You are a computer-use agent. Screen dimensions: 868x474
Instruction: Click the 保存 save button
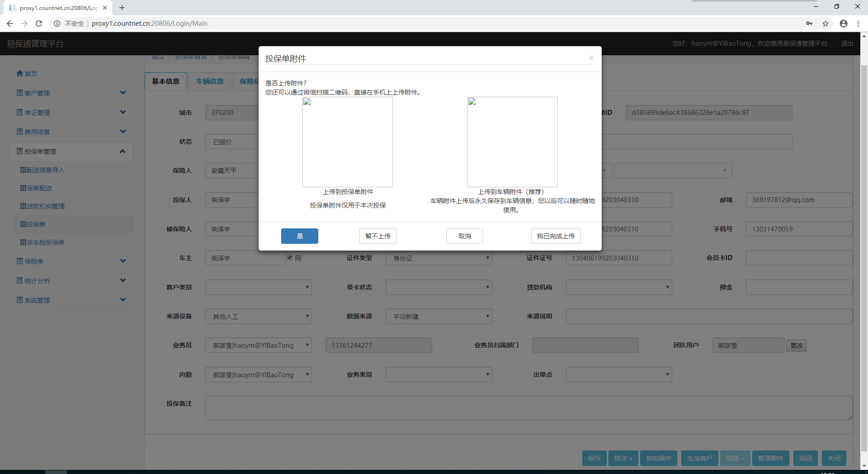[x=594, y=458]
